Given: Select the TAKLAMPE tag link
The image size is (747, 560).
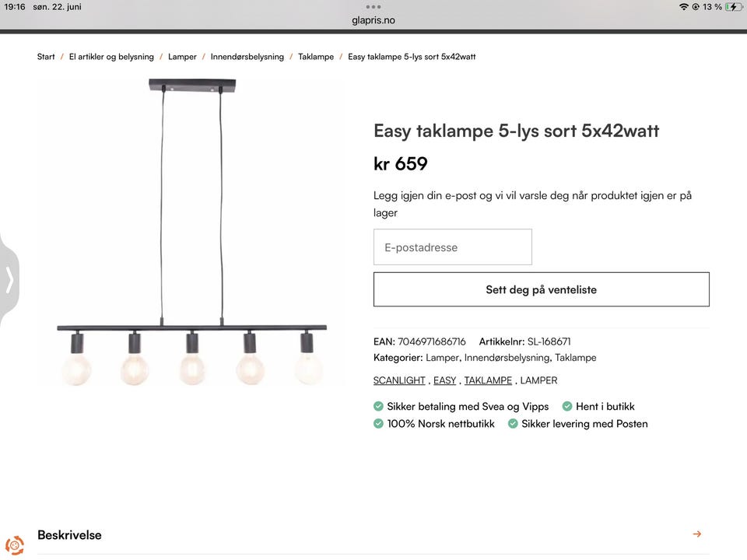Looking at the screenshot, I should 488,380.
